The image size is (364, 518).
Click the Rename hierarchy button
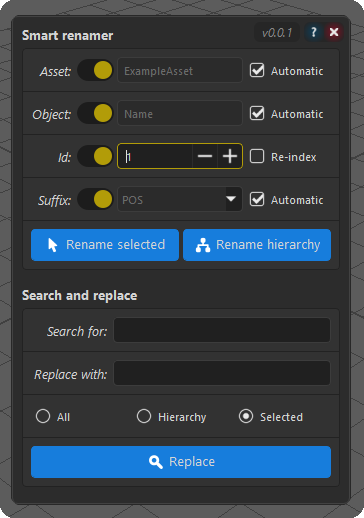[257, 245]
